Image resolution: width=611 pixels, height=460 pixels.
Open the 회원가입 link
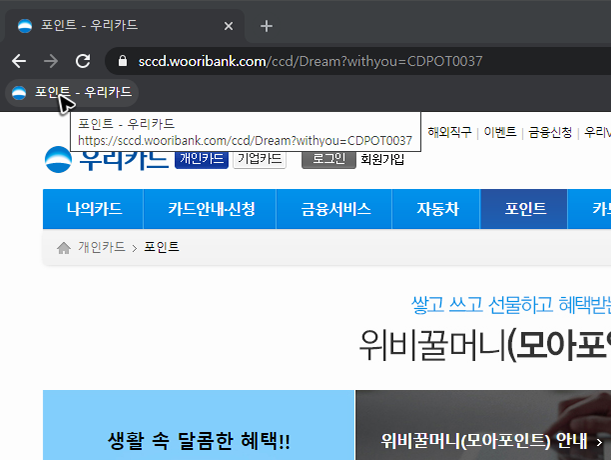pyautogui.click(x=382, y=159)
